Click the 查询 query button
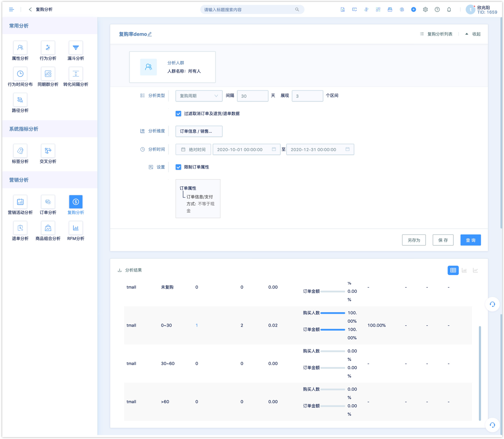The width and height of the screenshot is (504, 439). coord(470,240)
